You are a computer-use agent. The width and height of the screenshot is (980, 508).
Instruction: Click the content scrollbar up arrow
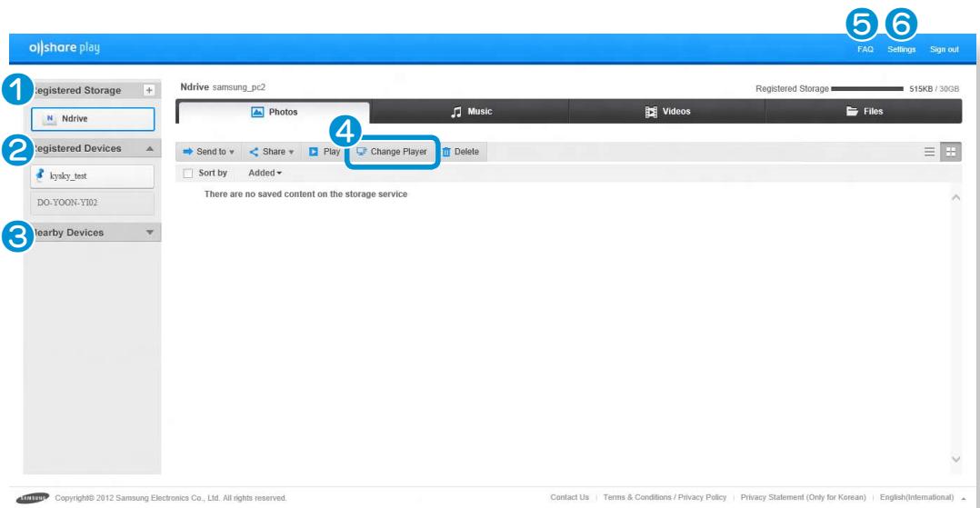click(955, 197)
